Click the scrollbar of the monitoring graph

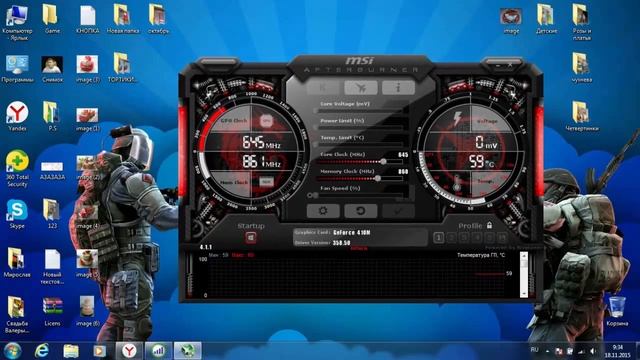pos(524,274)
